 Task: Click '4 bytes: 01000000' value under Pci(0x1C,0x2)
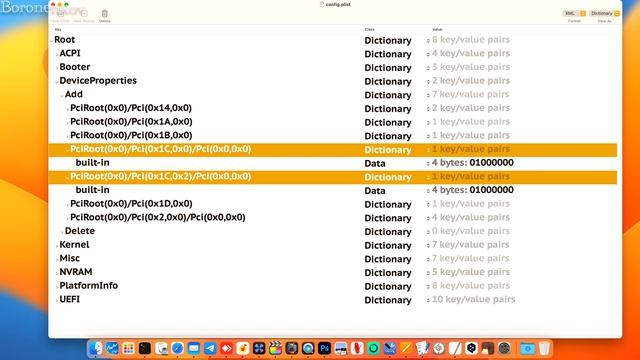click(x=473, y=190)
